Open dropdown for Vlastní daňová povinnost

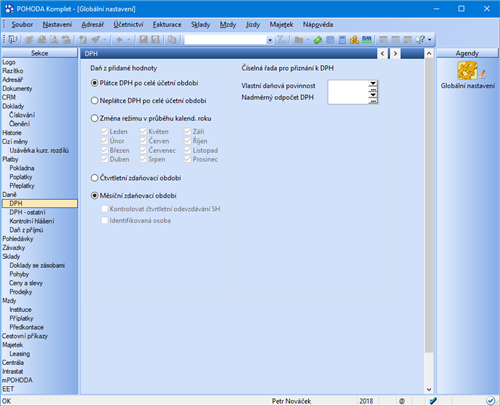click(373, 83)
